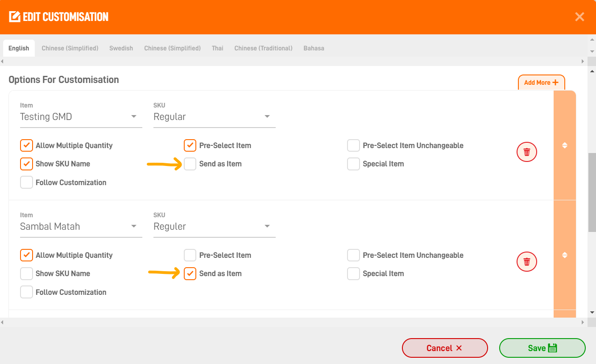Switch to the Swedish language tab
The image size is (596, 364).
point(121,48)
